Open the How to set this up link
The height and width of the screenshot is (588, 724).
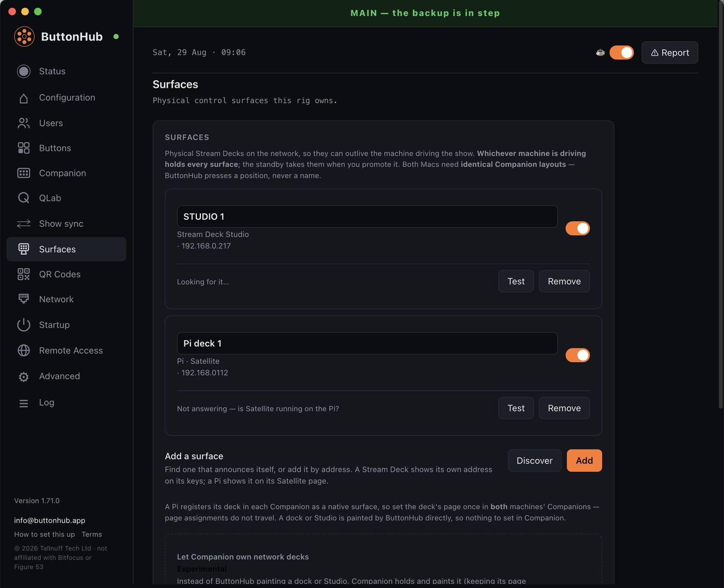click(44, 534)
